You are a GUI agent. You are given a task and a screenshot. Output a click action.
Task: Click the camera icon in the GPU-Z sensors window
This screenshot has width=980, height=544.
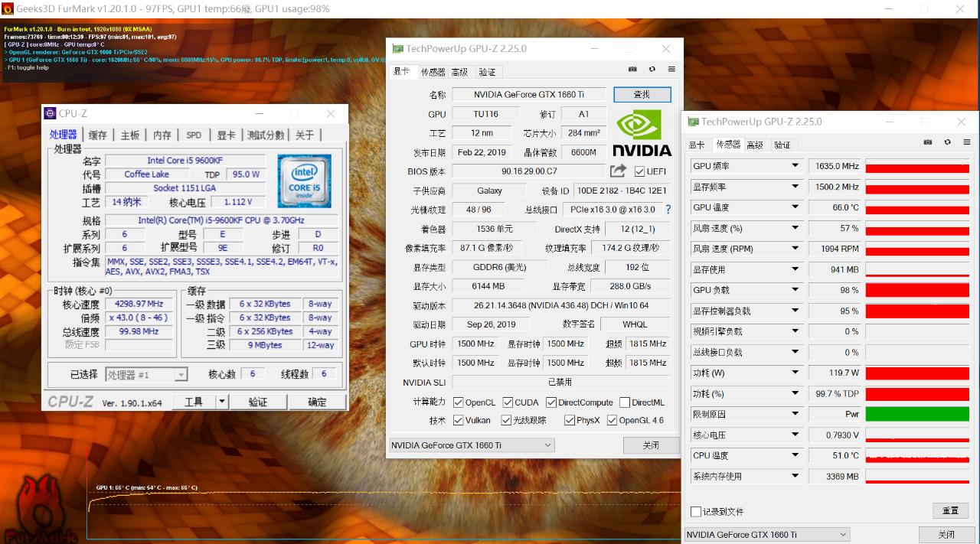point(927,142)
